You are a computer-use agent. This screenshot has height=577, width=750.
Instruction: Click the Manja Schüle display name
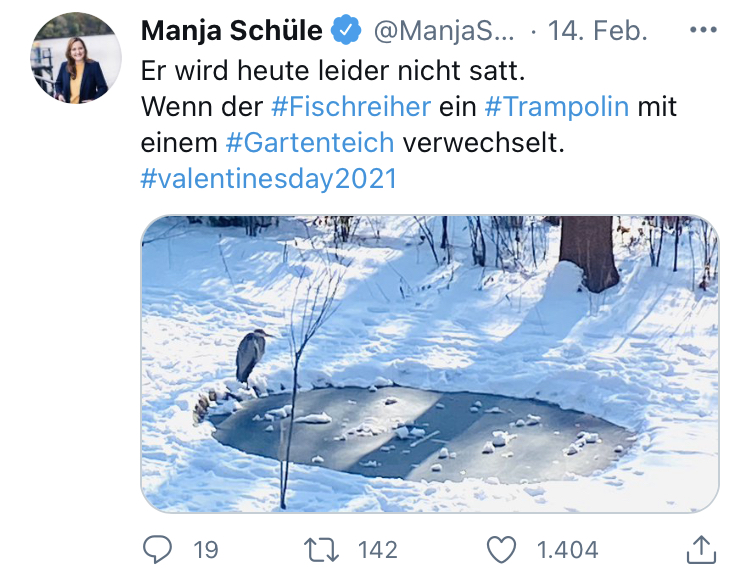point(231,31)
